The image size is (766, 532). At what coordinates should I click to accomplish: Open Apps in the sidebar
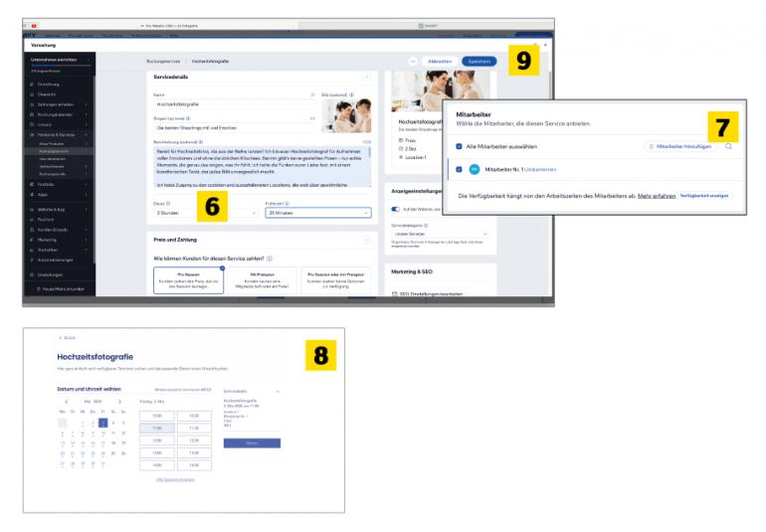(x=43, y=195)
